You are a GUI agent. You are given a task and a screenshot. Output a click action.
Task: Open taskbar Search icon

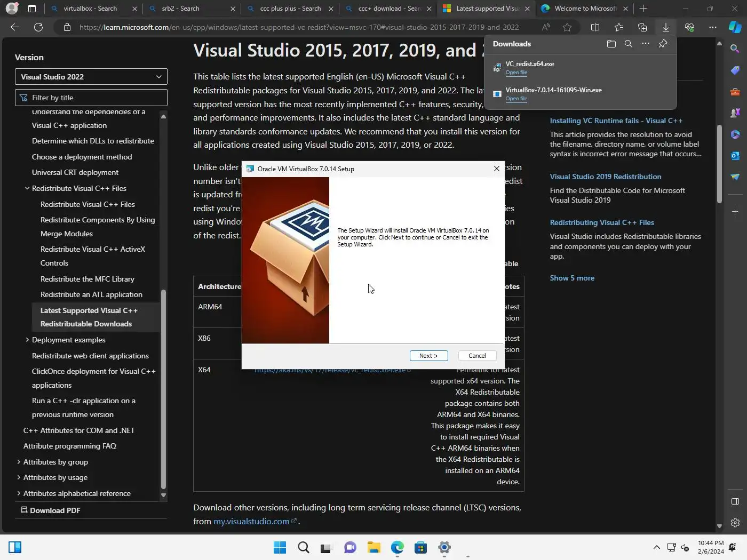[x=304, y=547]
